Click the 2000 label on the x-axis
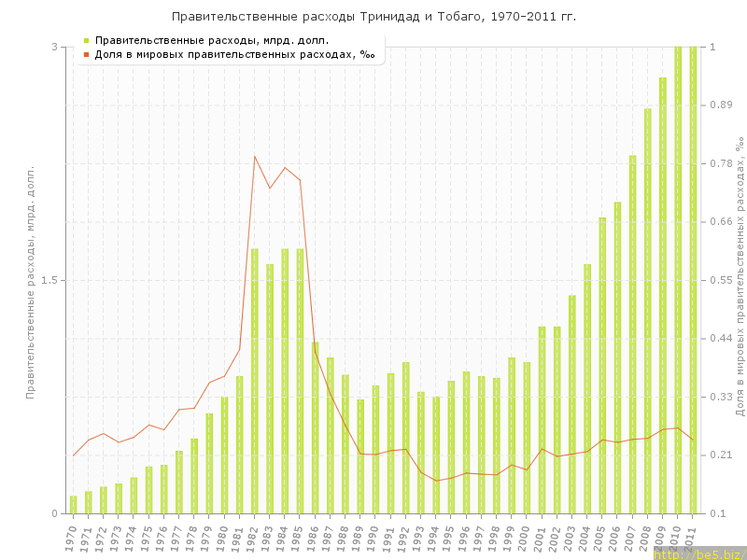The image size is (747, 560). (x=525, y=538)
